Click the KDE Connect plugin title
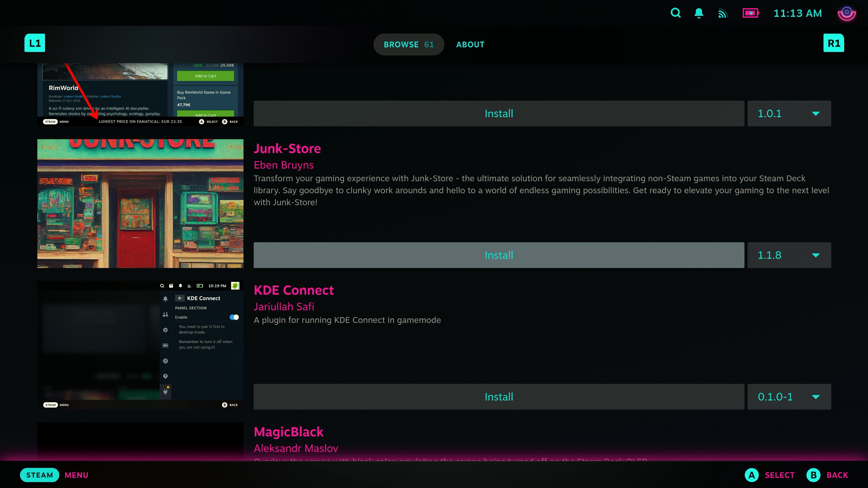This screenshot has height=488, width=868. (x=294, y=290)
